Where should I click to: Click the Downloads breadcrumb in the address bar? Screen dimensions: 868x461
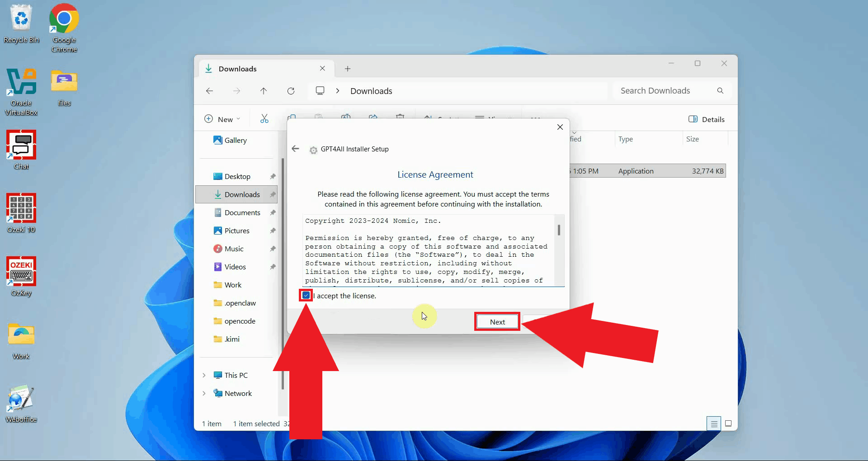coord(371,90)
